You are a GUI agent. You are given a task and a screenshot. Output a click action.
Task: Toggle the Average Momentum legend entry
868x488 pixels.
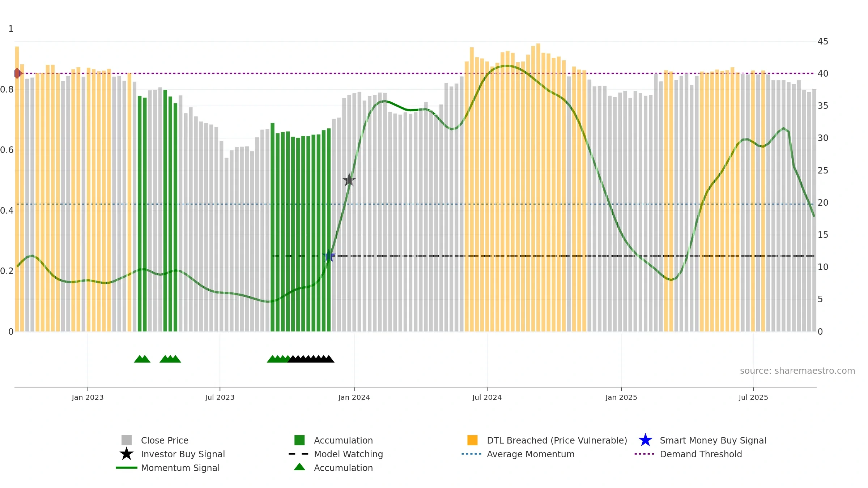pos(530,454)
